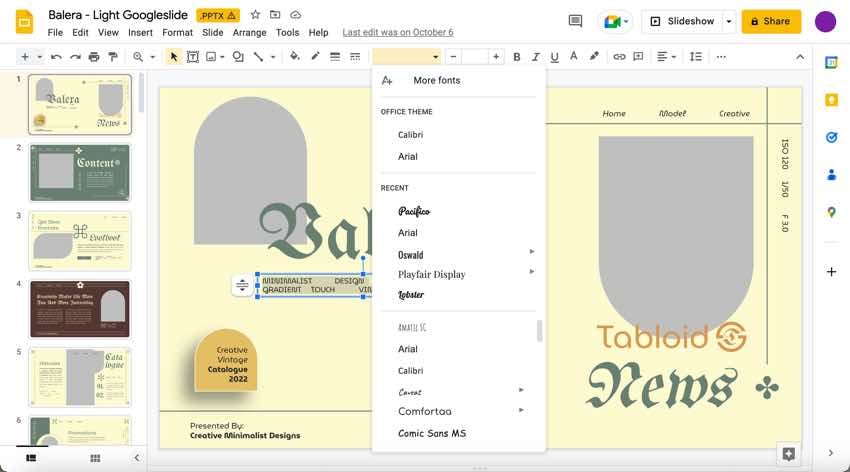Click the Insert link icon
850x472 pixels.
(x=620, y=57)
